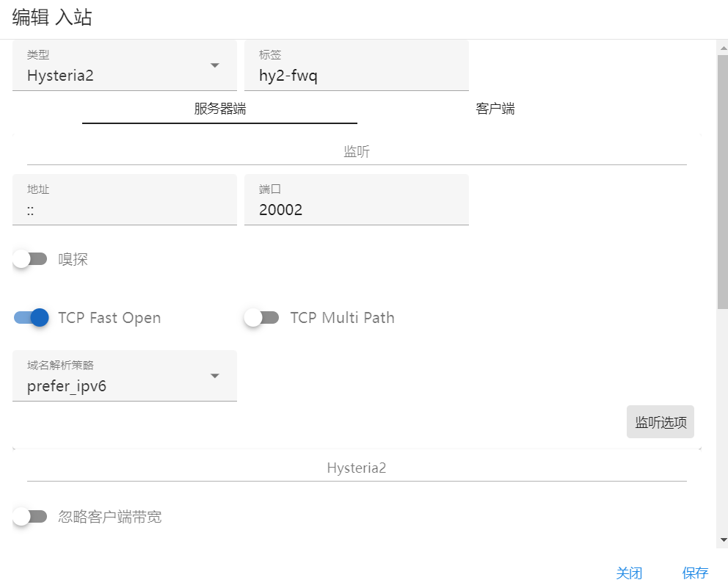Viewport: 728px width, 588px height.
Task: Click the vertical scrollbar thumb
Action: click(x=723, y=181)
